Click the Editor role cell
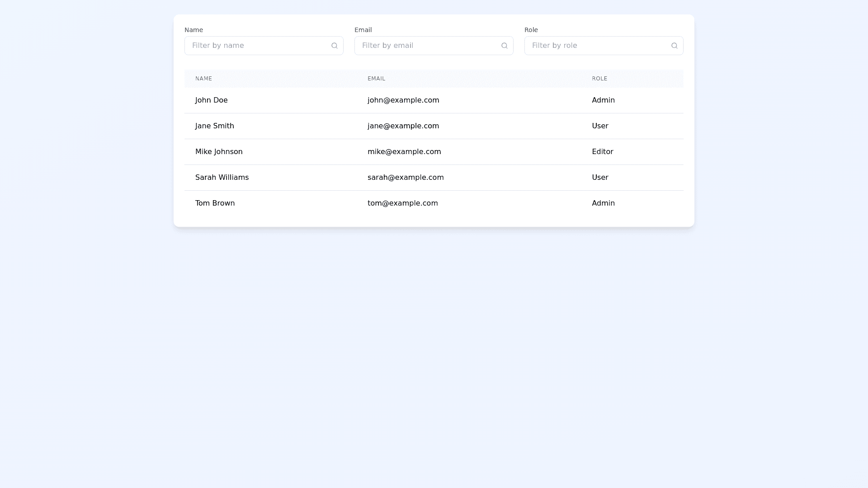 (x=602, y=152)
